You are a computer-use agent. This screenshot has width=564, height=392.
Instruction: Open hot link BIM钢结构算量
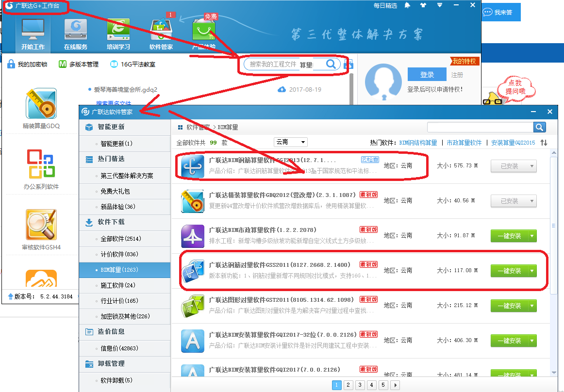point(418,143)
